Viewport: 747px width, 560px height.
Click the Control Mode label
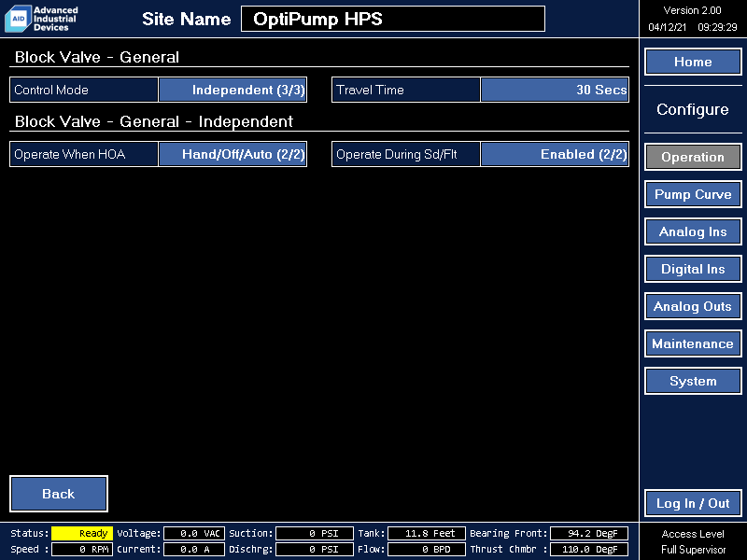click(x=51, y=90)
